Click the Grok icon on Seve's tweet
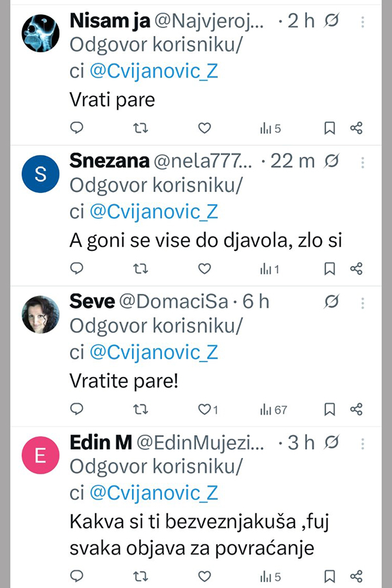The image size is (392, 588). click(x=332, y=302)
